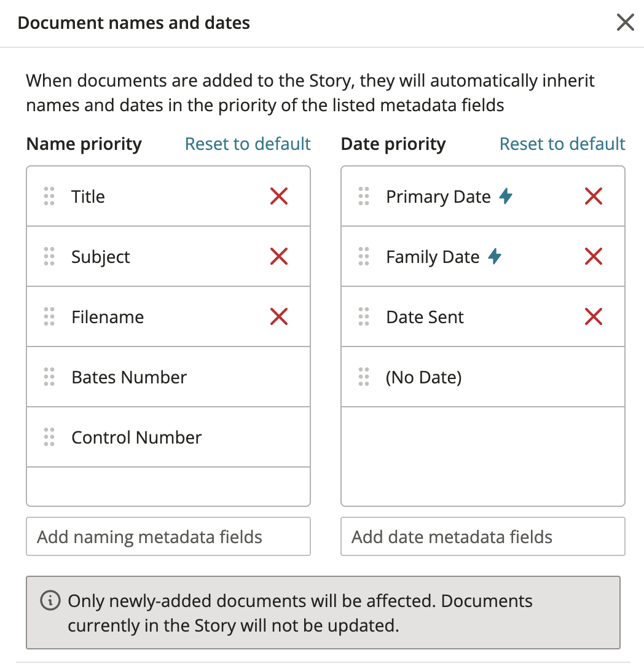Reset name priority to default

point(248,144)
